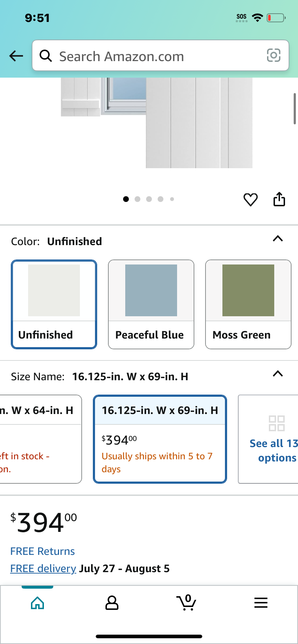Open the FREE delivery link
The image size is (298, 644).
coord(43,569)
